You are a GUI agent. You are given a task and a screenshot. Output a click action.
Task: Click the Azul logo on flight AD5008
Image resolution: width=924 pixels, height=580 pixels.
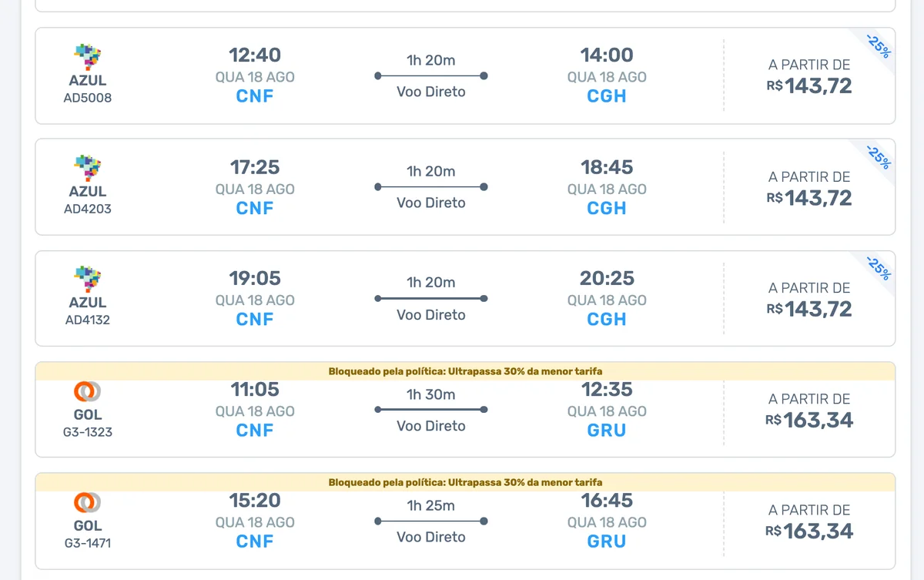click(x=88, y=57)
